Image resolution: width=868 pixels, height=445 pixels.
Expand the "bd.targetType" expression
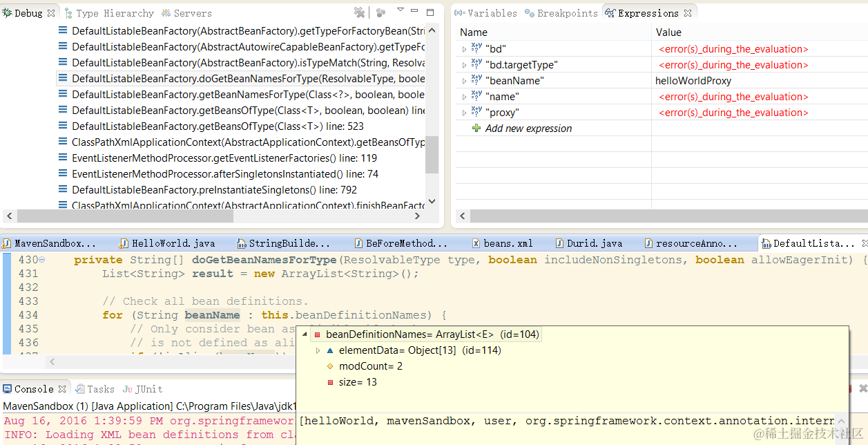464,65
